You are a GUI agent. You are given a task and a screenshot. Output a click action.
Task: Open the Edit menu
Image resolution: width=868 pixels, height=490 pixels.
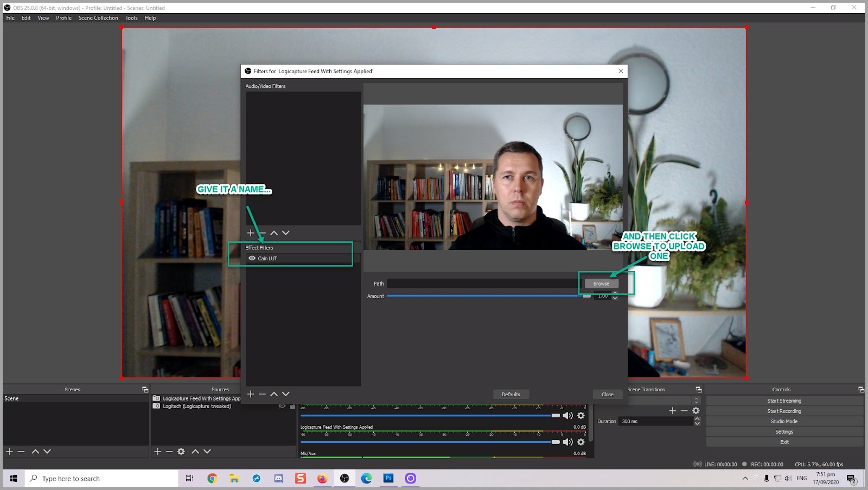(26, 18)
